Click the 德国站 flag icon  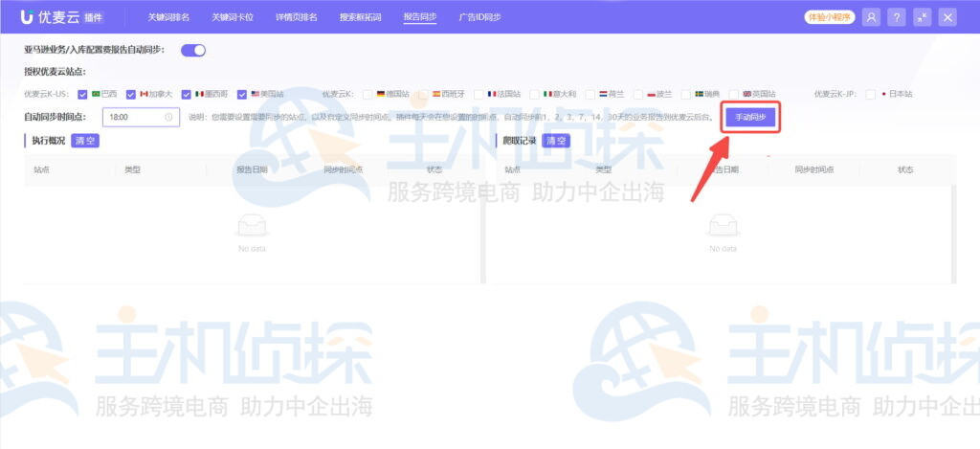tap(381, 94)
